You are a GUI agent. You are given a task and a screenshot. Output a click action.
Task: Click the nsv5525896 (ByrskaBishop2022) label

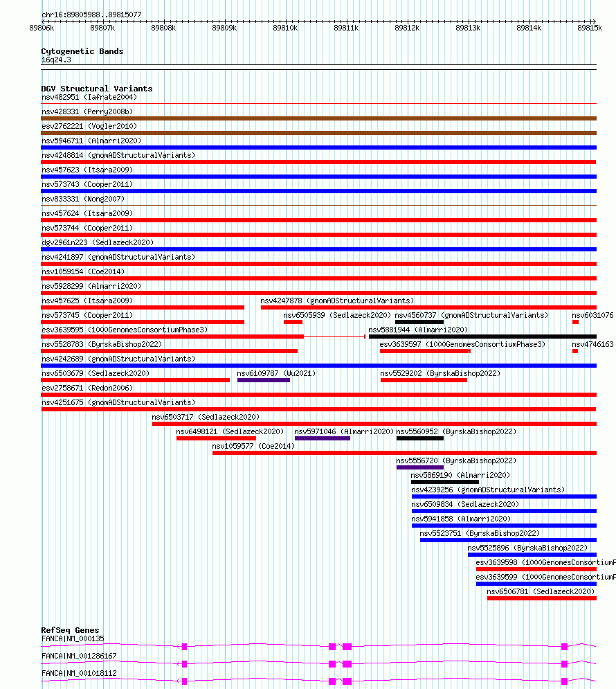tap(527, 546)
